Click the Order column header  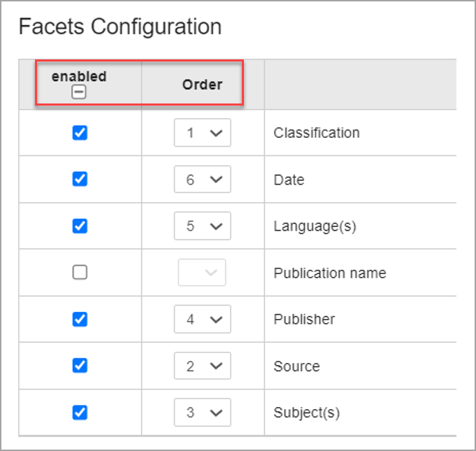click(x=202, y=85)
